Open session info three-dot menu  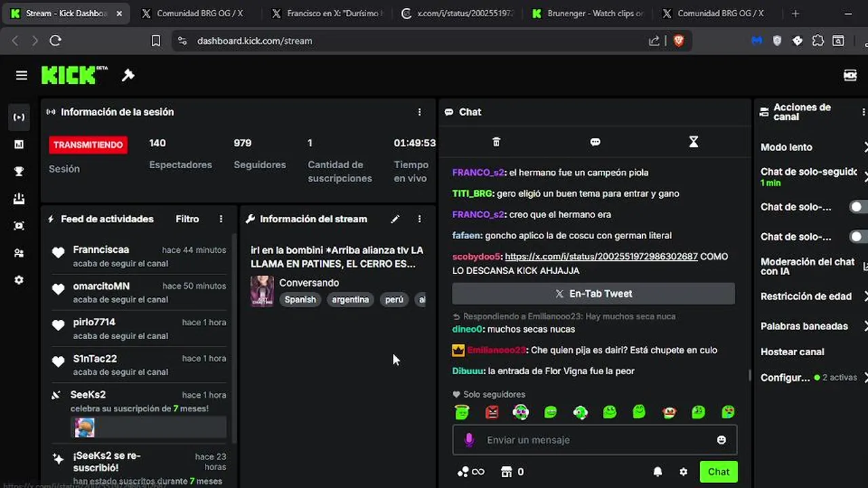tap(419, 112)
